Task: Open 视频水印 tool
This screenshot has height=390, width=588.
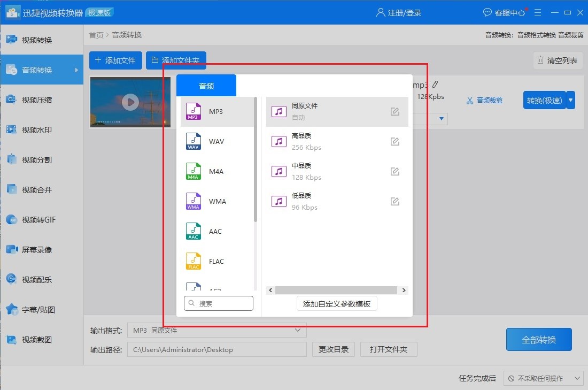Action: (x=41, y=130)
